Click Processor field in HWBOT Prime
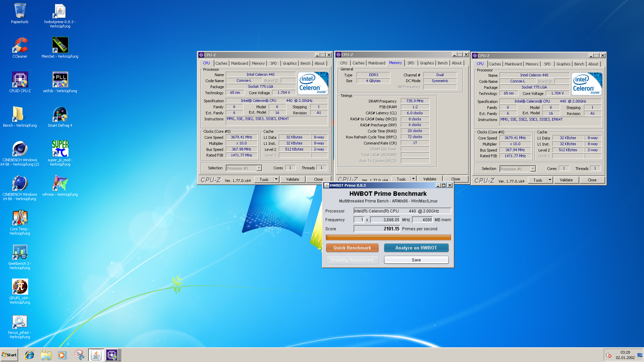 point(402,211)
